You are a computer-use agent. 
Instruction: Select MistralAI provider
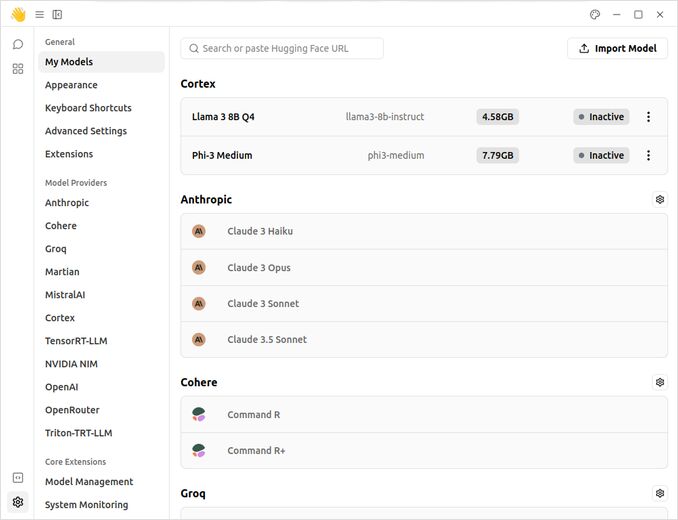point(65,295)
